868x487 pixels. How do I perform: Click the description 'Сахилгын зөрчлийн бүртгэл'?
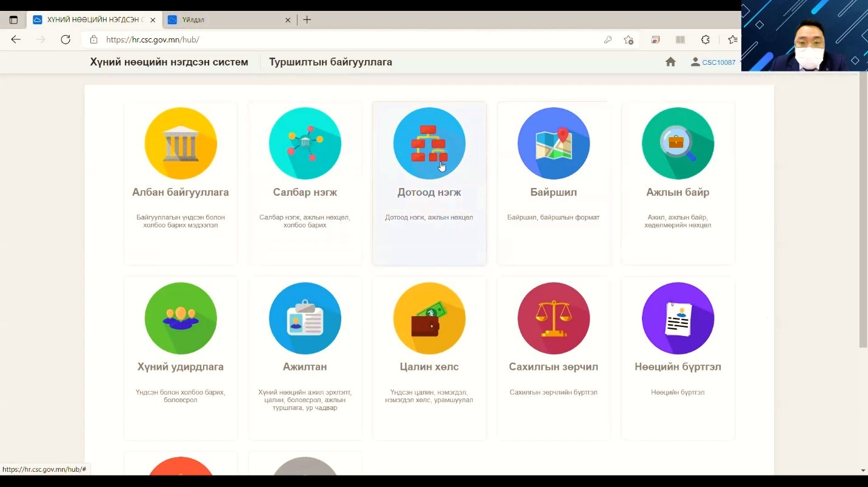click(x=553, y=392)
